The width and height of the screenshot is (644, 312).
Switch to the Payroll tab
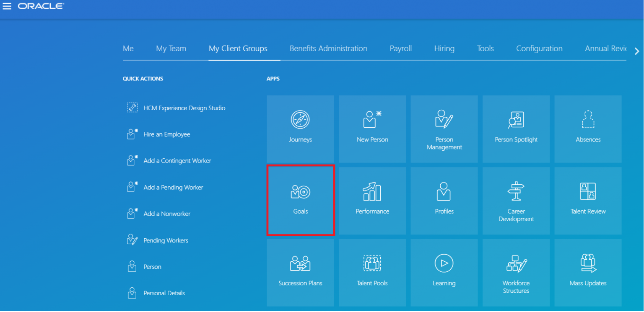[400, 49]
